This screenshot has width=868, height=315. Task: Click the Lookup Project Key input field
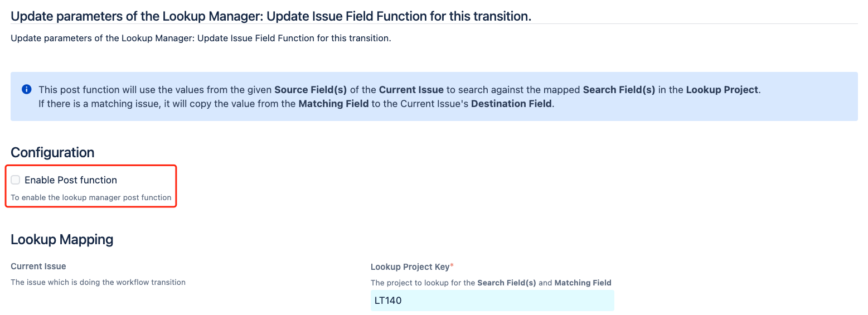click(x=492, y=301)
